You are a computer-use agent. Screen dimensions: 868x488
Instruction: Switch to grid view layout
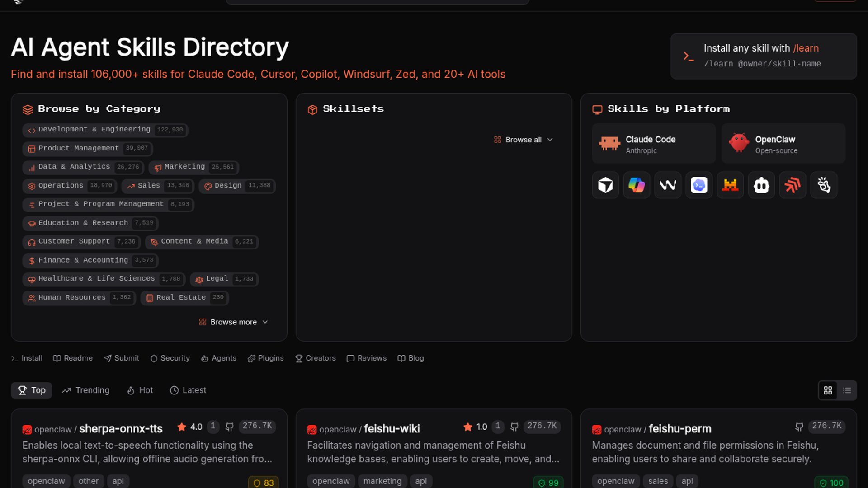click(828, 390)
